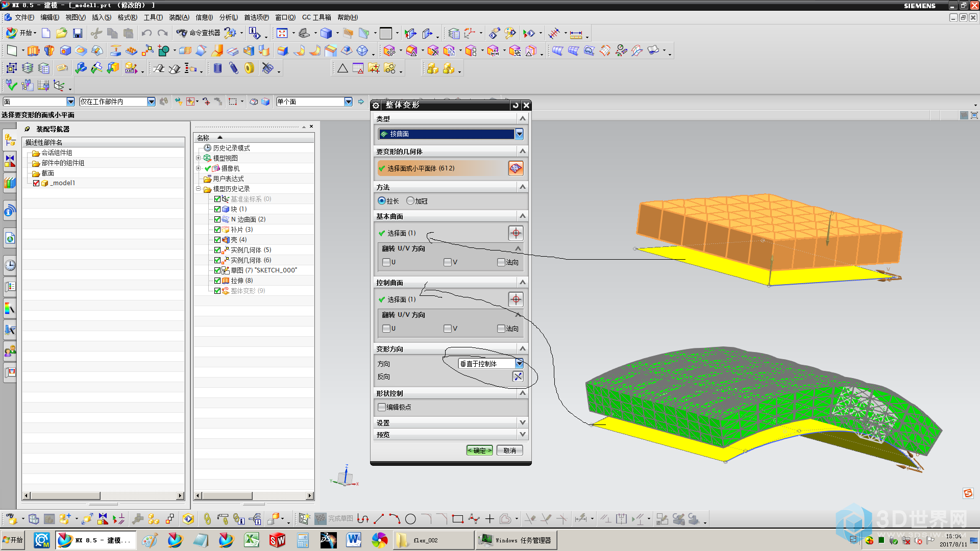Toggle base surface U flip checkbox
Image resolution: width=980 pixels, height=551 pixels.
386,262
